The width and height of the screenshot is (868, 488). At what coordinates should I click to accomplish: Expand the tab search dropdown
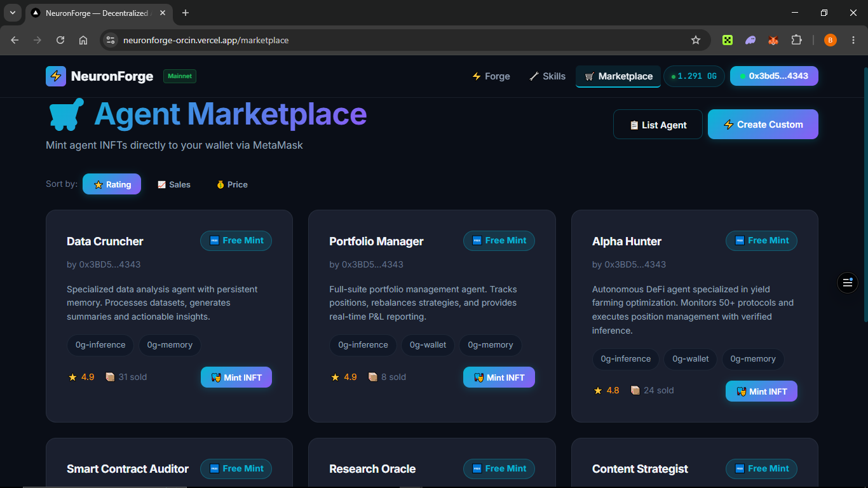[x=13, y=13]
